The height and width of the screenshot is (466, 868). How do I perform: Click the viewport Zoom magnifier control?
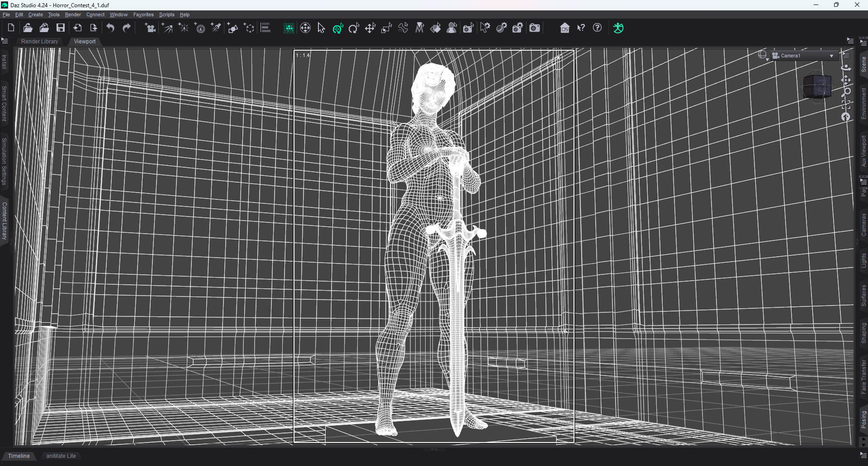[846, 92]
